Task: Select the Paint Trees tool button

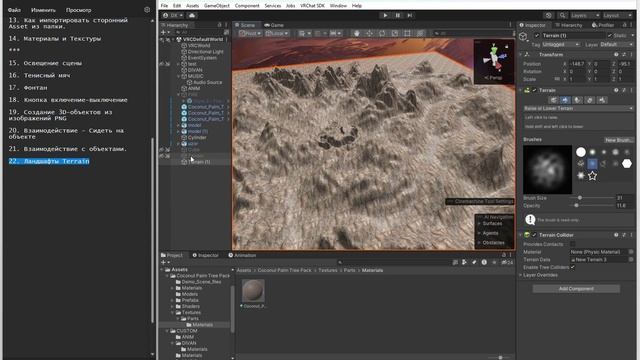Action: [577, 100]
